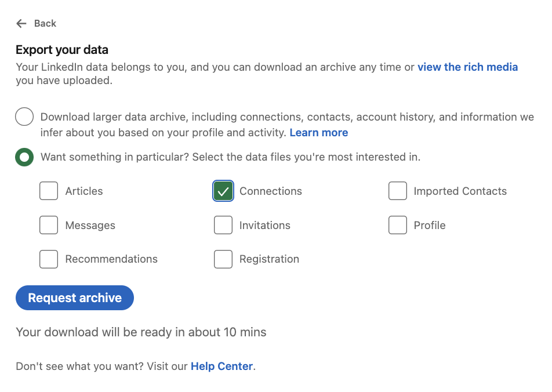Click the Messages label text
The height and width of the screenshot is (392, 552).
pos(90,226)
